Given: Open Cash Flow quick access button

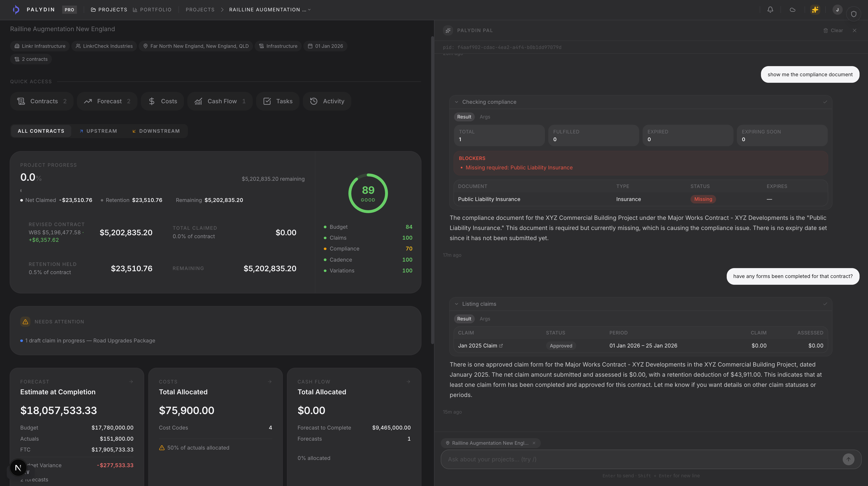Looking at the screenshot, I should (220, 101).
